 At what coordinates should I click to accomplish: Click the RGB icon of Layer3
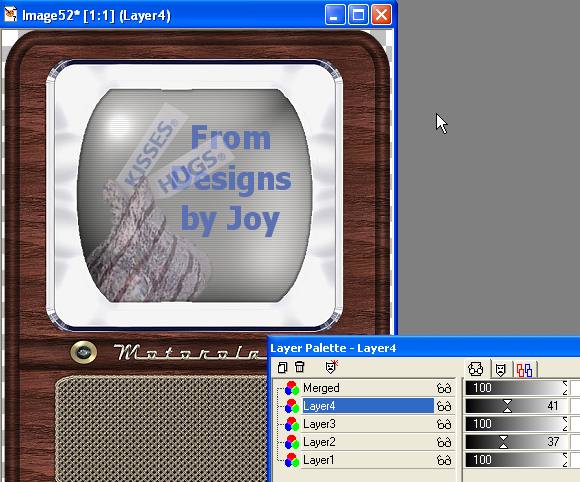pos(291,424)
